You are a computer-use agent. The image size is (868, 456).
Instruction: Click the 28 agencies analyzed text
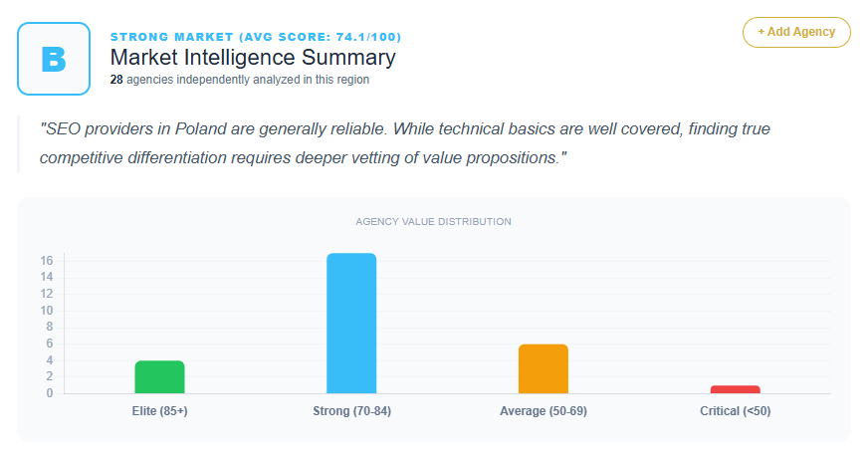239,80
